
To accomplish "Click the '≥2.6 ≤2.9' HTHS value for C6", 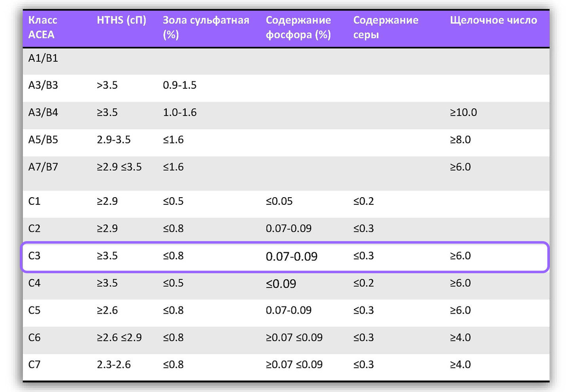I will click(119, 337).
